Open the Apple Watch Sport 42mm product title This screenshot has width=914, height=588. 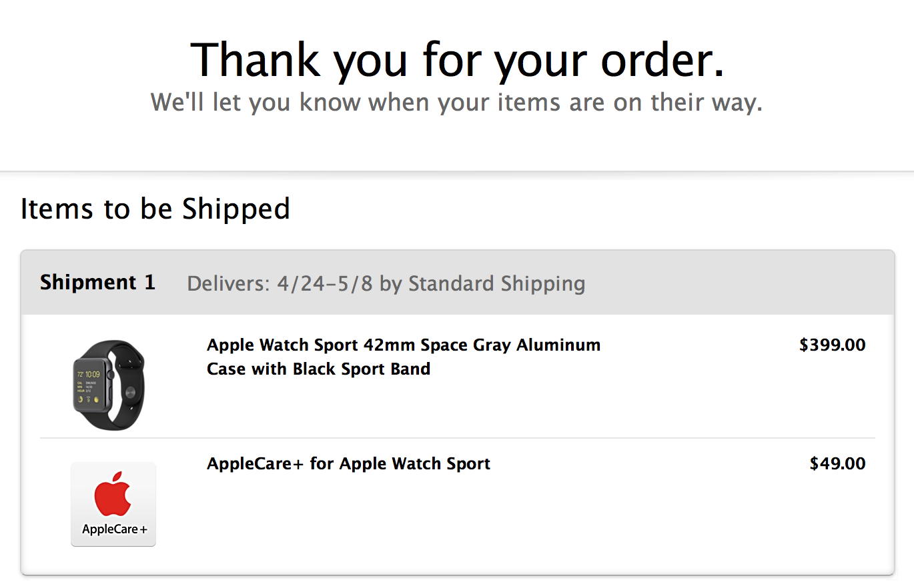(x=404, y=345)
